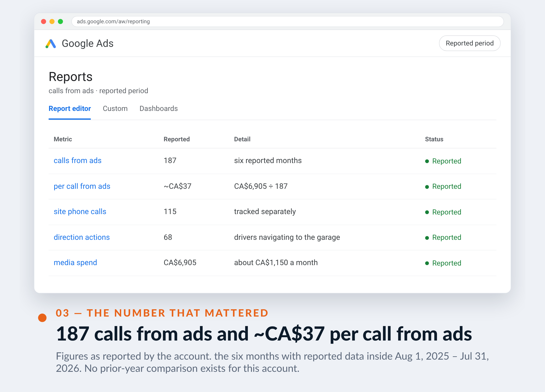Viewport: 545px width, 392px height.
Task: Open the Reported period selector
Action: [469, 43]
